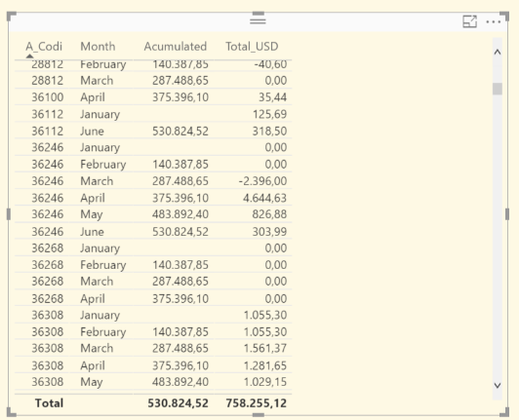Select June in the 36112 row
519x420 pixels.
tap(92, 131)
